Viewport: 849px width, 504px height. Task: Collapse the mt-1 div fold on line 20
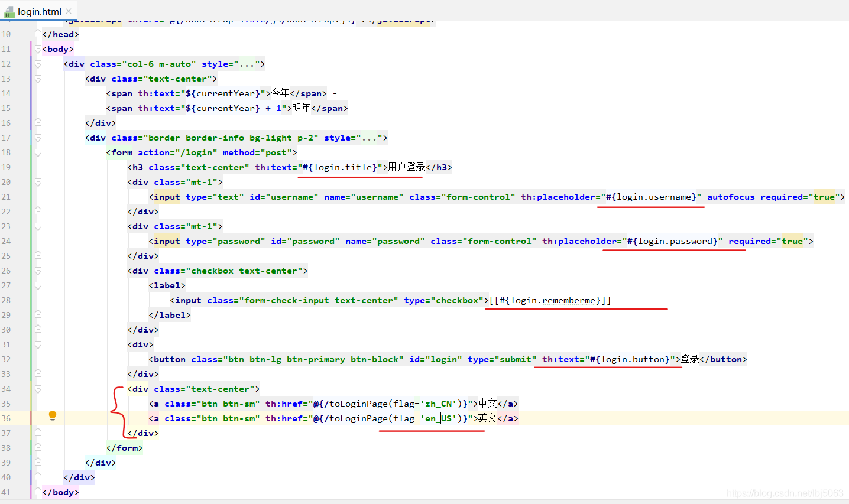(38, 182)
